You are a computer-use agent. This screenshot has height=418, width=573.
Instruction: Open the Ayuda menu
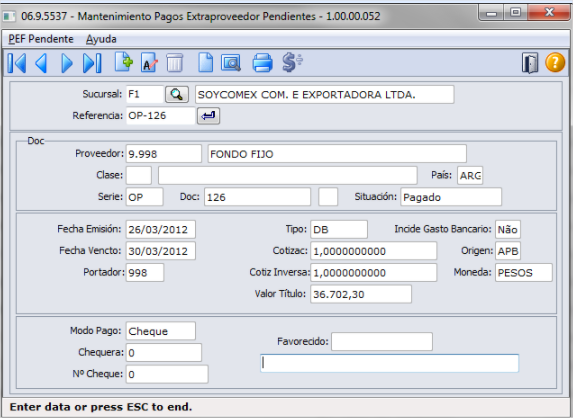coord(101,39)
